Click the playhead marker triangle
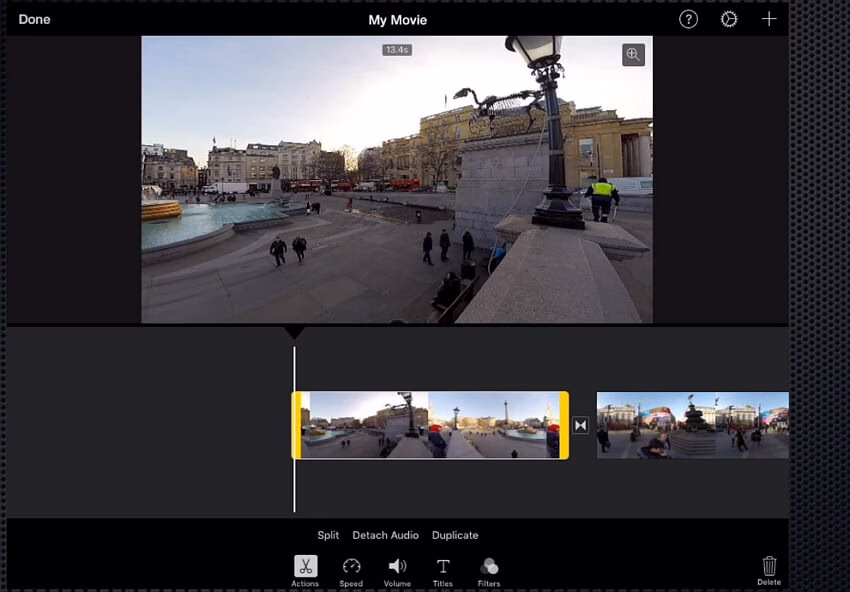Image resolution: width=850 pixels, height=592 pixels. 294,332
